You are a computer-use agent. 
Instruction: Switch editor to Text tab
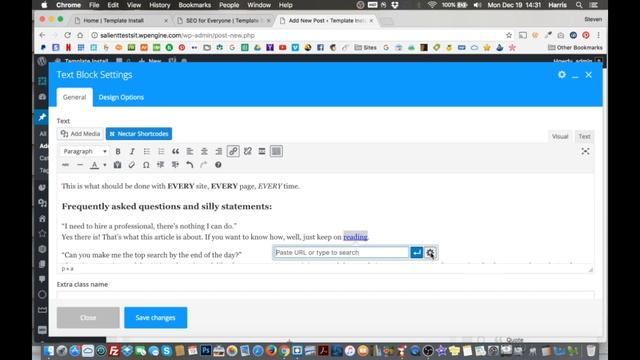click(x=584, y=136)
